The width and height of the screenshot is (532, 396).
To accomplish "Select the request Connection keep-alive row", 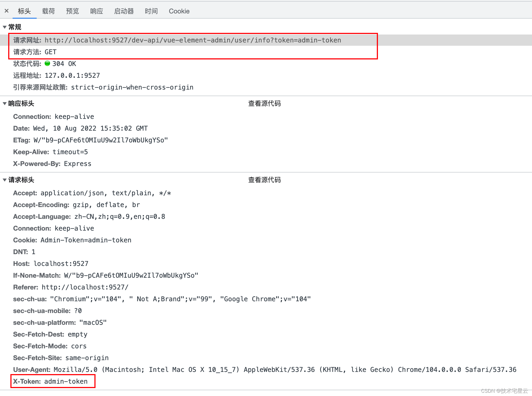I will [54, 228].
